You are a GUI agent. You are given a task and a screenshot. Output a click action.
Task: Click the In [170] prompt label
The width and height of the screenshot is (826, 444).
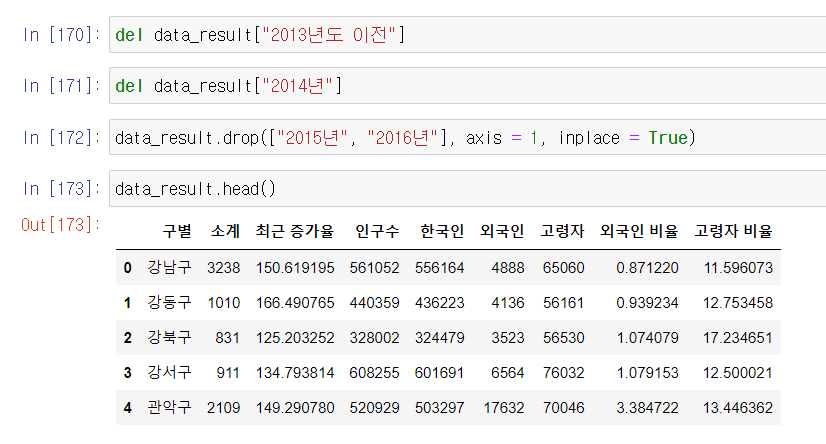(x=62, y=35)
